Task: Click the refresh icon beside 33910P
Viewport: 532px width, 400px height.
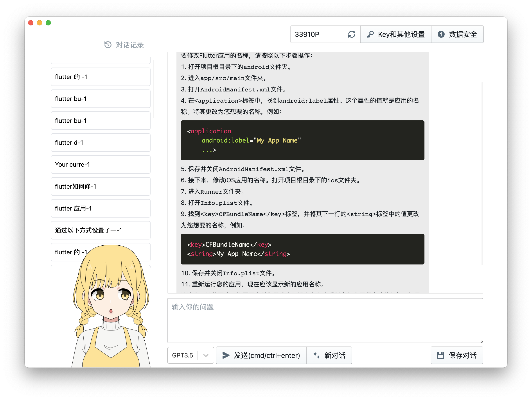Action: tap(352, 34)
